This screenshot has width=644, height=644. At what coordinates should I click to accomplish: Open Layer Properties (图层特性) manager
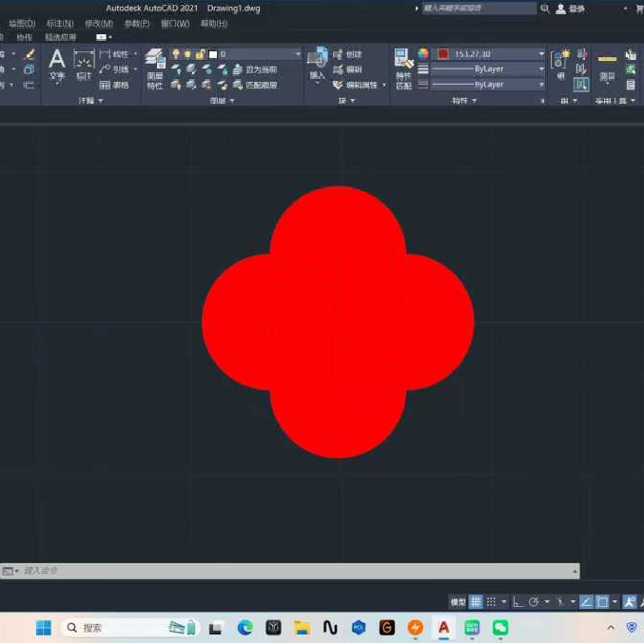click(x=154, y=68)
